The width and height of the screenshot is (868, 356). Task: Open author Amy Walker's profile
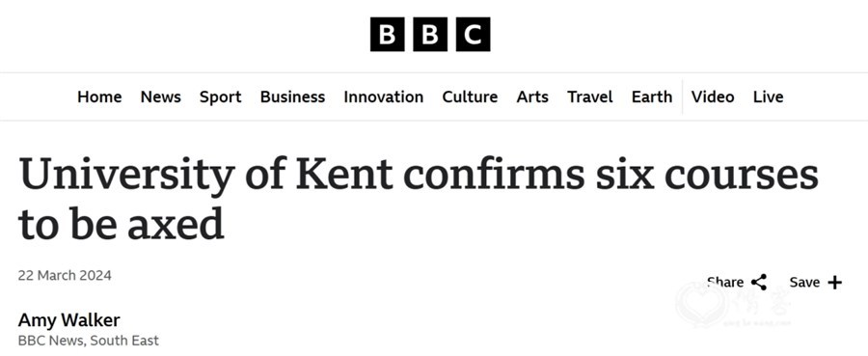pyautogui.click(x=68, y=320)
